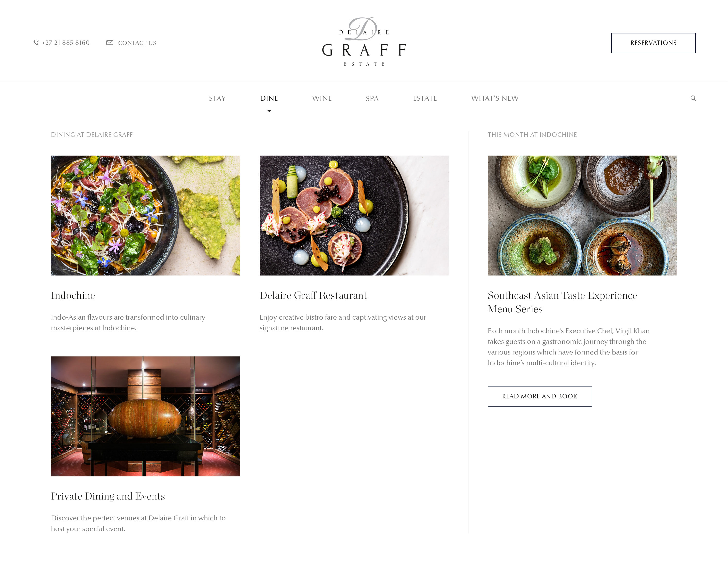Call the +27 21 885 8160 link
Viewport: 728px width, 565px height.
(66, 43)
